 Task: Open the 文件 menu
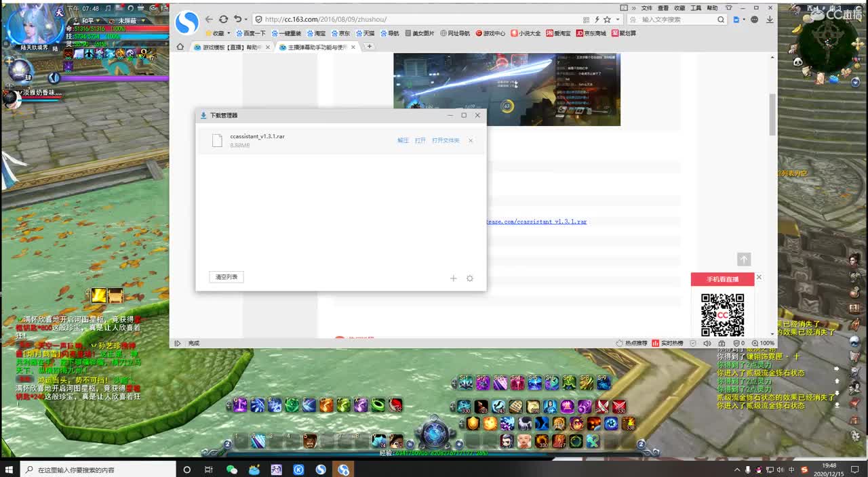[647, 8]
